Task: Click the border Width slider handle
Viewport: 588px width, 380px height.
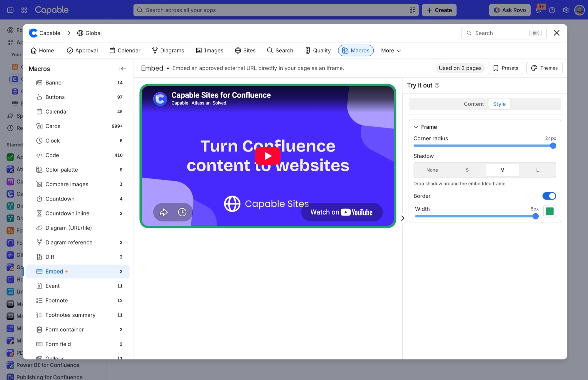Action: 536,216
